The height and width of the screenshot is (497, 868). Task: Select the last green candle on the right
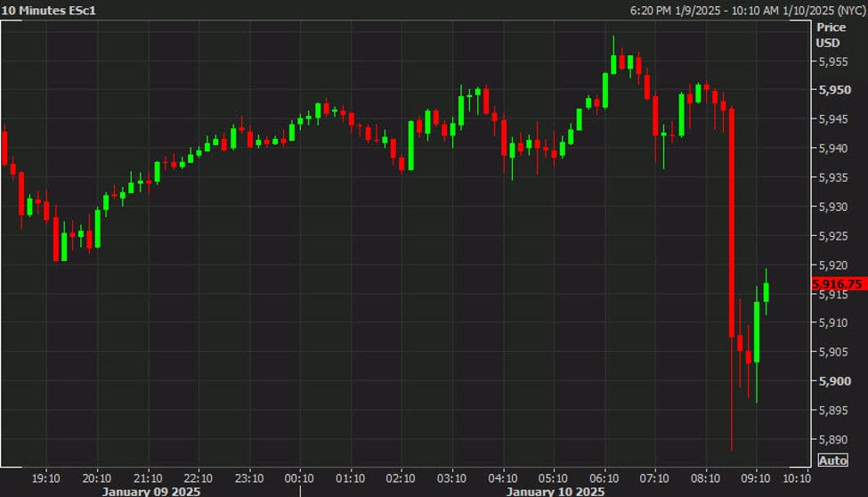[x=766, y=292]
